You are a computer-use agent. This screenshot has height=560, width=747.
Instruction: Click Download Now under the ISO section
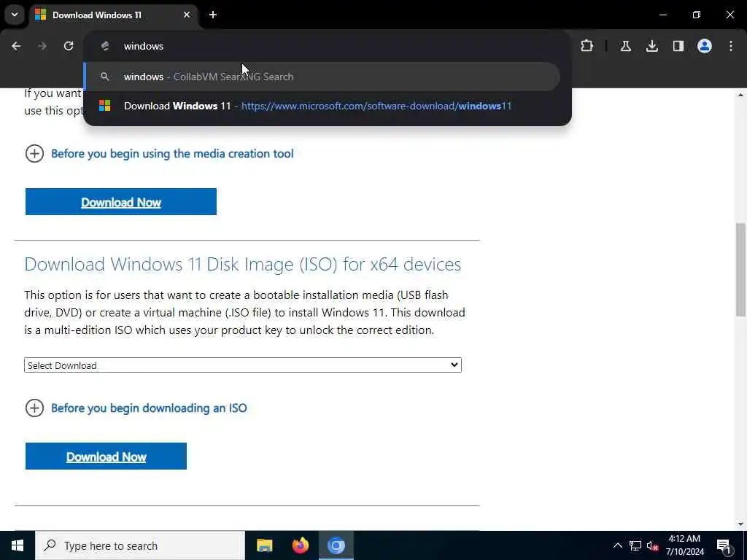[106, 456]
